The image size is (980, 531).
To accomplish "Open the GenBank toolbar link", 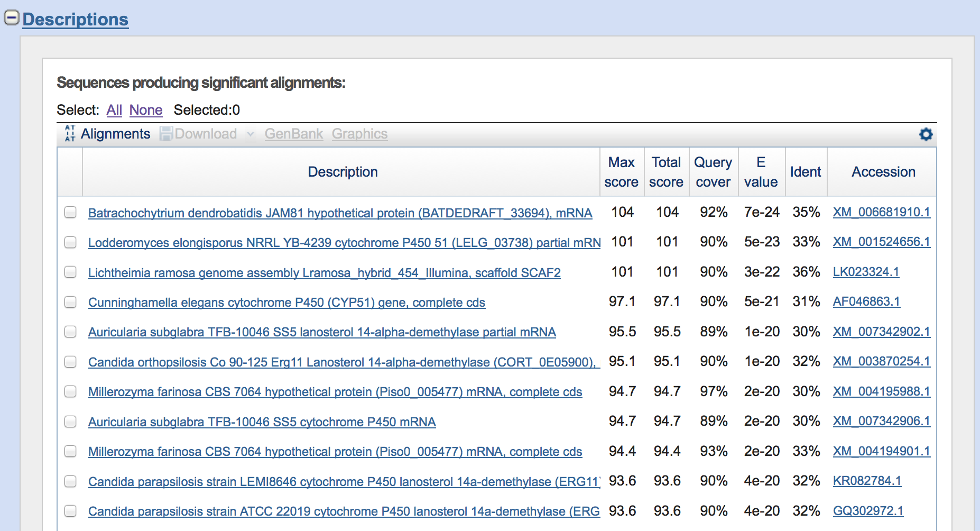I will click(294, 134).
